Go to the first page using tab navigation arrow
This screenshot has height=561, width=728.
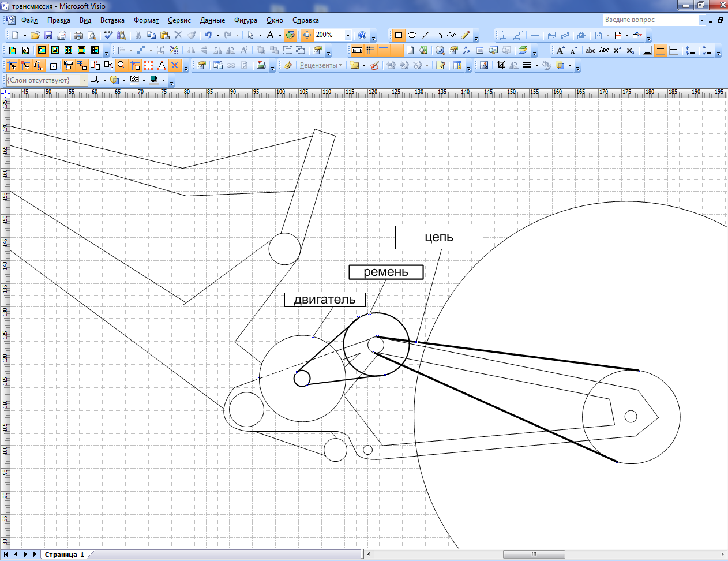[6, 555]
